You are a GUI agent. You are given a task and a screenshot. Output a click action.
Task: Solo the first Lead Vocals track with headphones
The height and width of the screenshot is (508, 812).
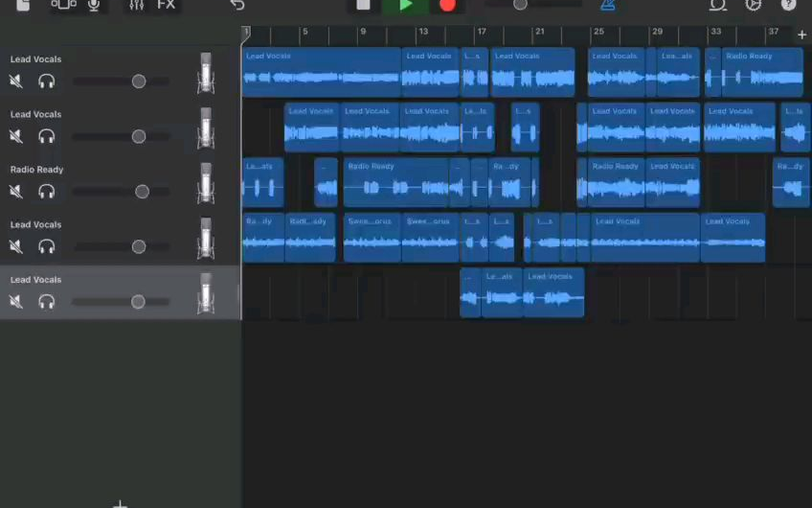pyautogui.click(x=46, y=81)
